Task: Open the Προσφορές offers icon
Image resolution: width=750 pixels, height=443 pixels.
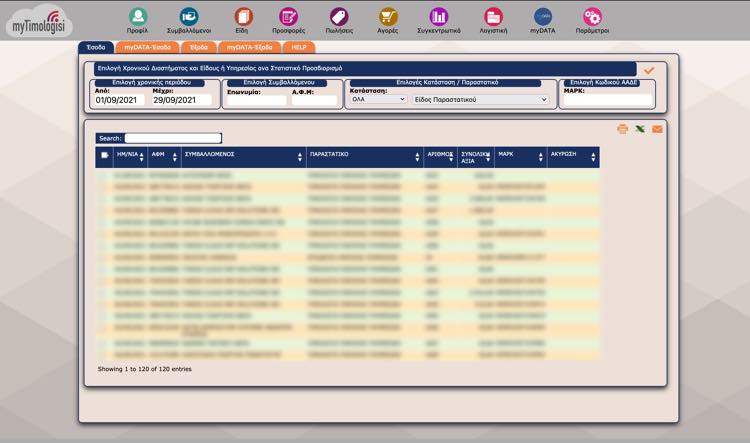Action: tap(288, 17)
